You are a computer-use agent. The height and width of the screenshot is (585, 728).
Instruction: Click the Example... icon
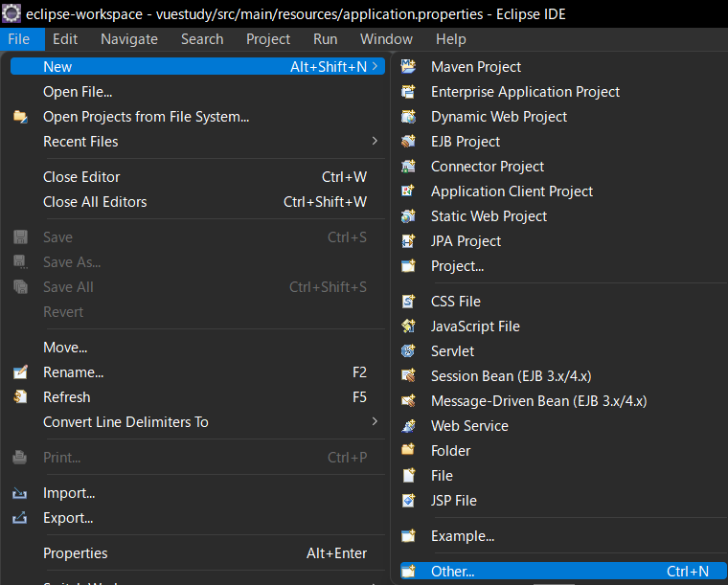click(408, 536)
